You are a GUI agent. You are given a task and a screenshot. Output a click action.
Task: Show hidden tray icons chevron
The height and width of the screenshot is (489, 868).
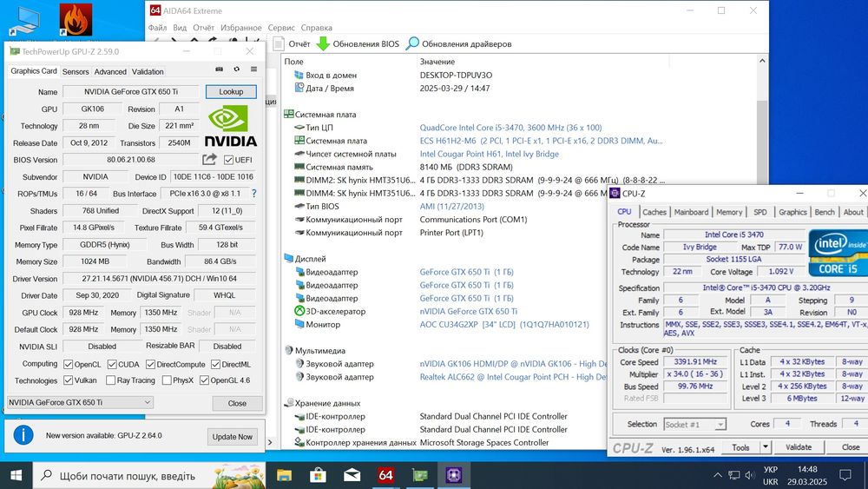click(x=718, y=475)
